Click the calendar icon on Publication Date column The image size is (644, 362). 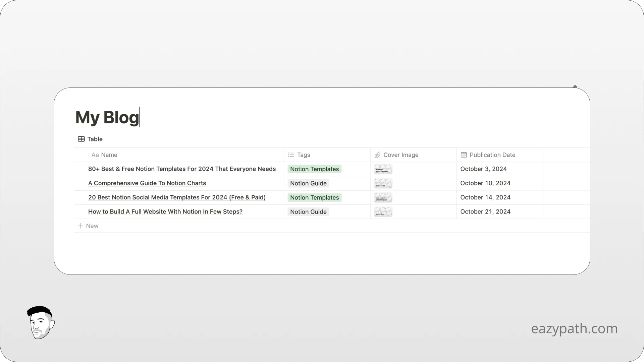click(464, 155)
